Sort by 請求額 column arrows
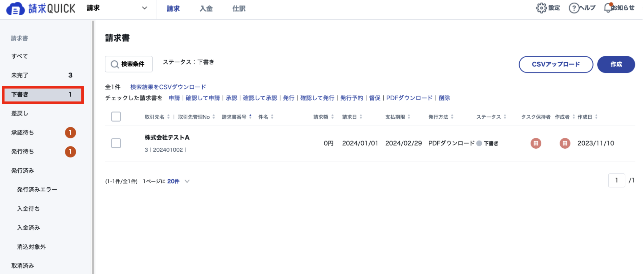Viewport: 644px width, 274px height. (333, 117)
